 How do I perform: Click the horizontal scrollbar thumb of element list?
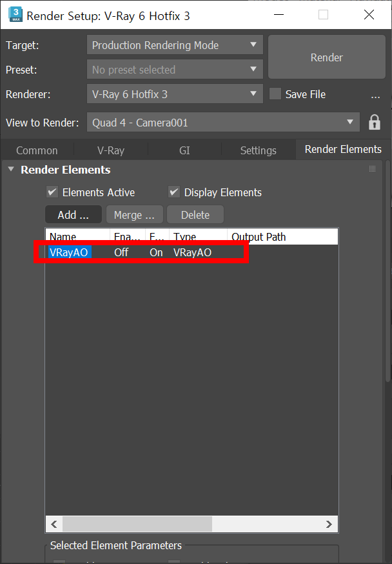coord(137,524)
